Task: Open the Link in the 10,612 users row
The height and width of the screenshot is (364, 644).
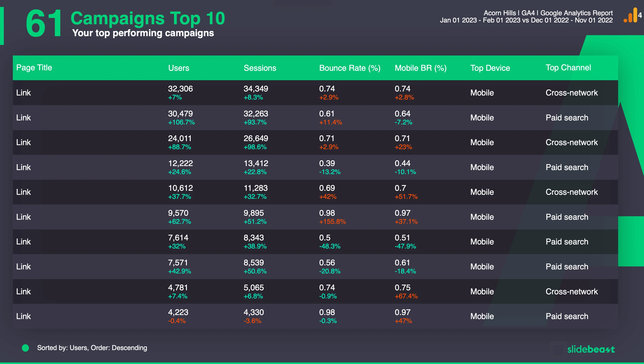Action: 24,192
